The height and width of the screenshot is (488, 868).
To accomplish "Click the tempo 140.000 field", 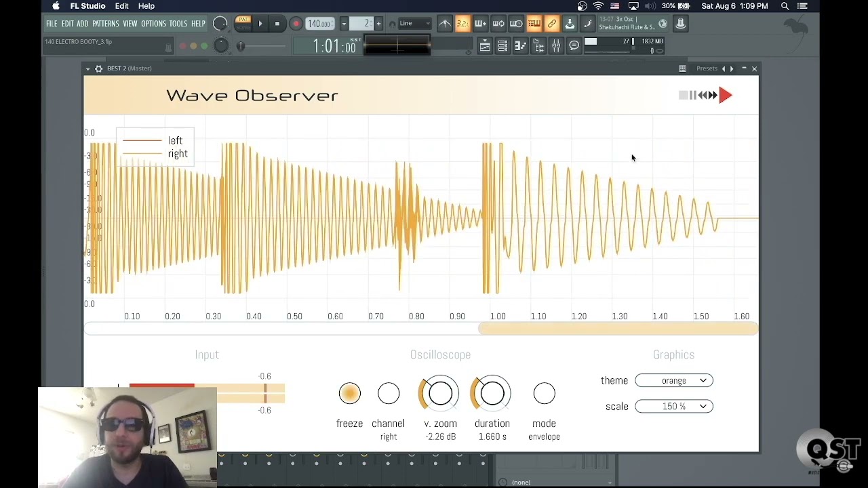I will point(319,24).
